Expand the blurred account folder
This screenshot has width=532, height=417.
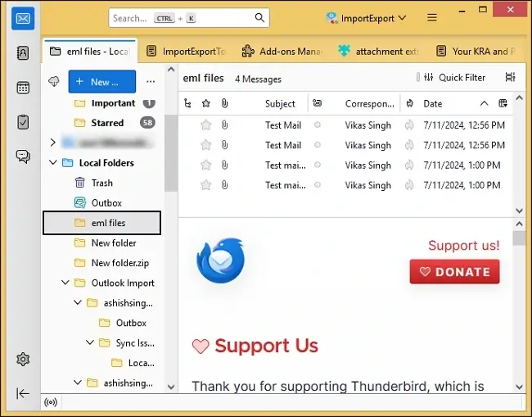click(x=52, y=143)
